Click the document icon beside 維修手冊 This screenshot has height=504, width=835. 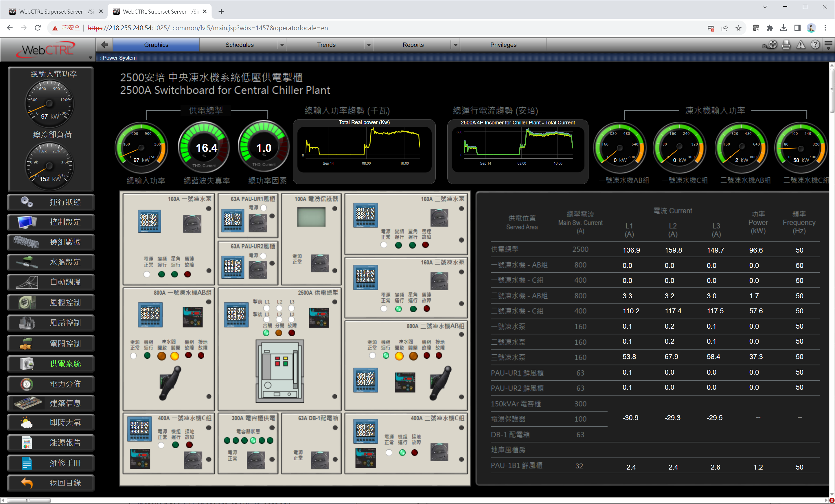point(26,463)
